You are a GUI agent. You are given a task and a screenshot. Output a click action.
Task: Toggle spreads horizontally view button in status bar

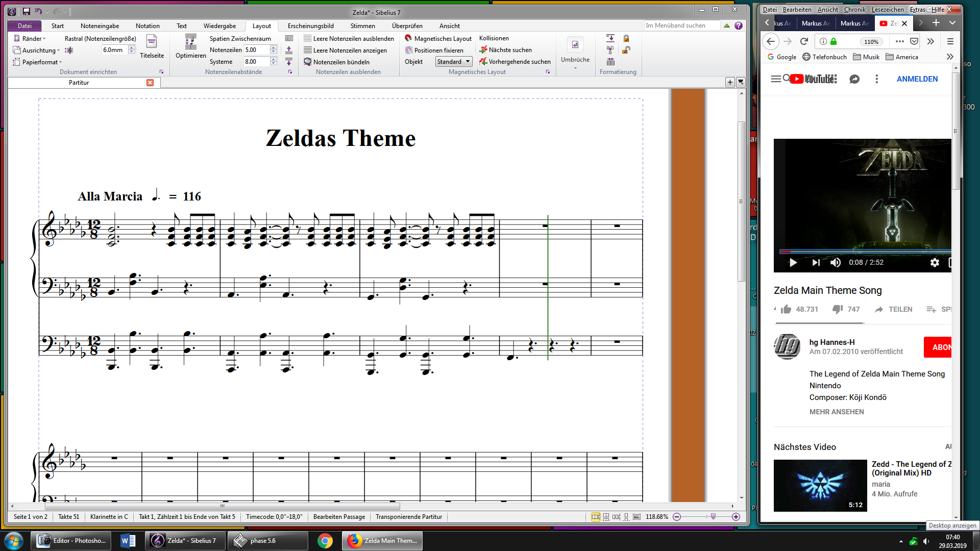tap(596, 517)
